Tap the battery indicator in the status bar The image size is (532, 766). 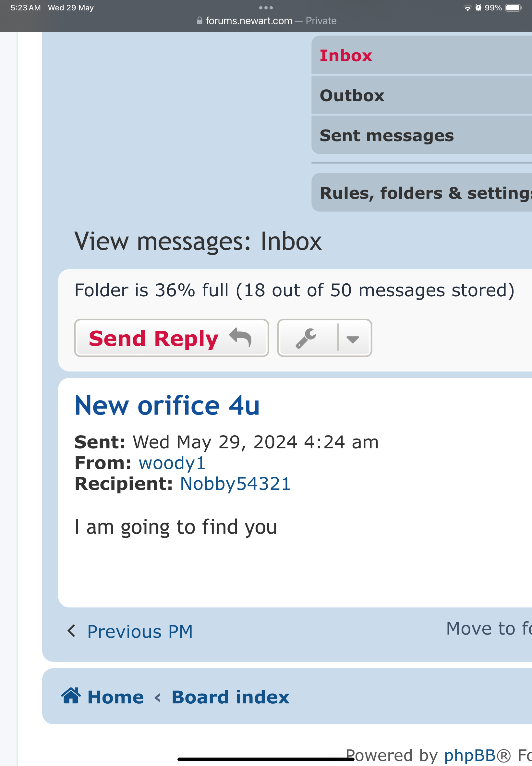tap(514, 8)
